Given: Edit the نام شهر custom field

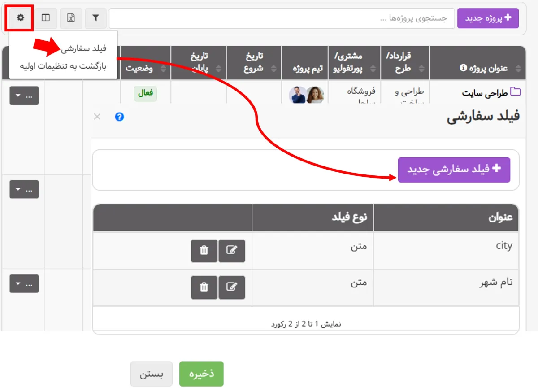Looking at the screenshot, I should pyautogui.click(x=231, y=287).
